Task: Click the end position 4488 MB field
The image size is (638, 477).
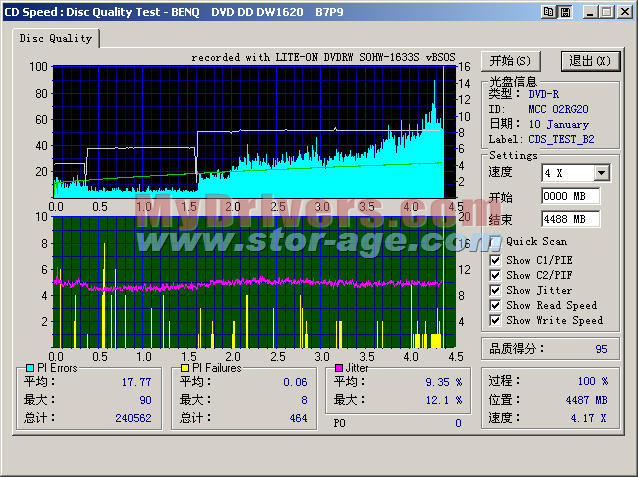Action: [x=570, y=219]
